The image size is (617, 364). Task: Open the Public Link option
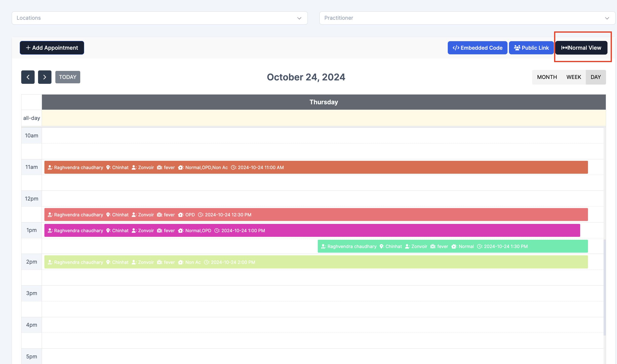531,48
